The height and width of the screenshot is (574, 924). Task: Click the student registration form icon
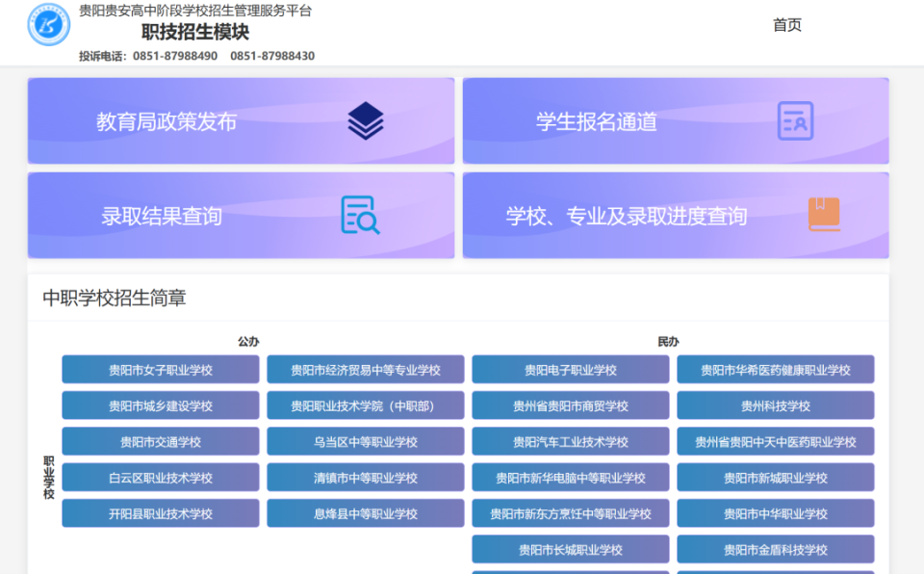[795, 121]
